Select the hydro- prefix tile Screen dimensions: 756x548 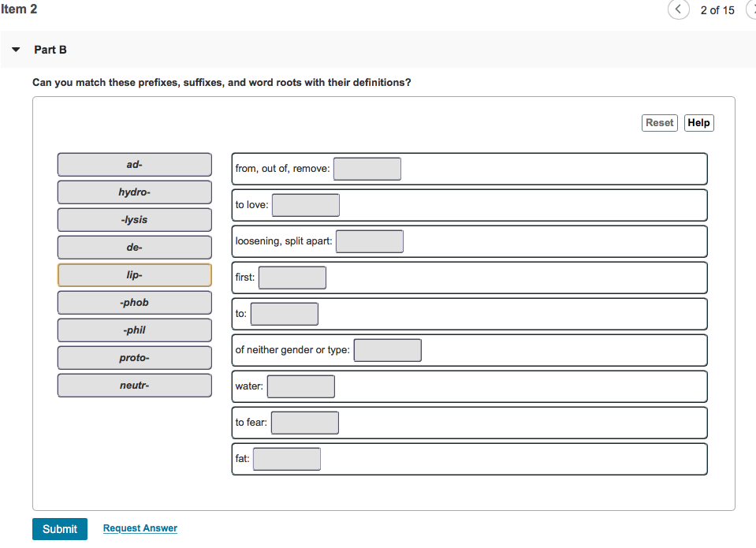[x=134, y=192]
